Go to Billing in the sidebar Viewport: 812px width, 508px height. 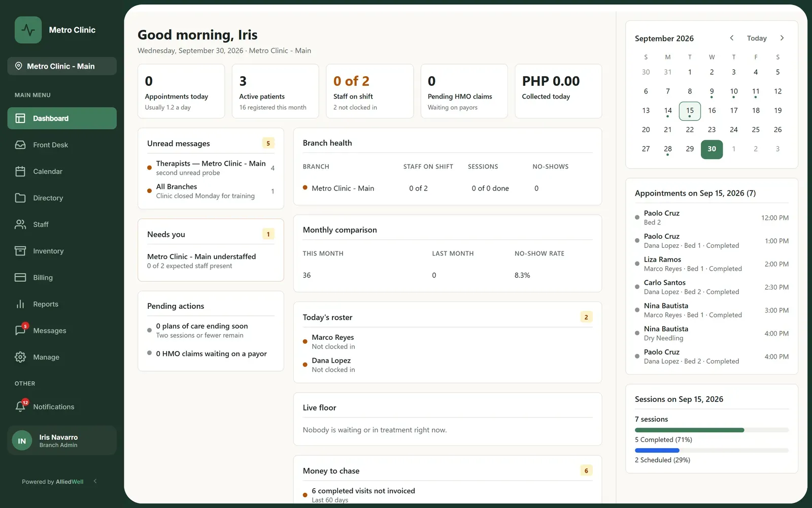62,277
